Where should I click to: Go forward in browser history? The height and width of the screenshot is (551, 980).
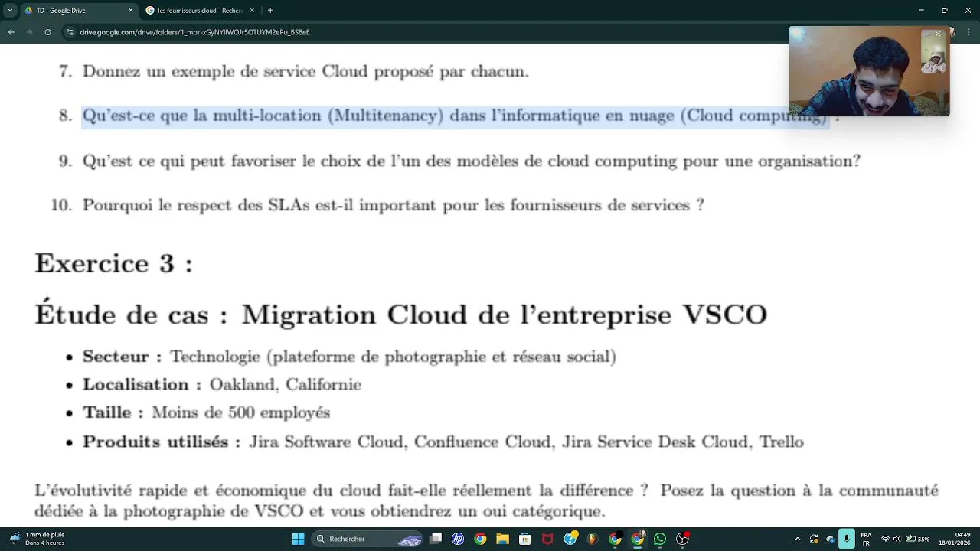coord(29,32)
